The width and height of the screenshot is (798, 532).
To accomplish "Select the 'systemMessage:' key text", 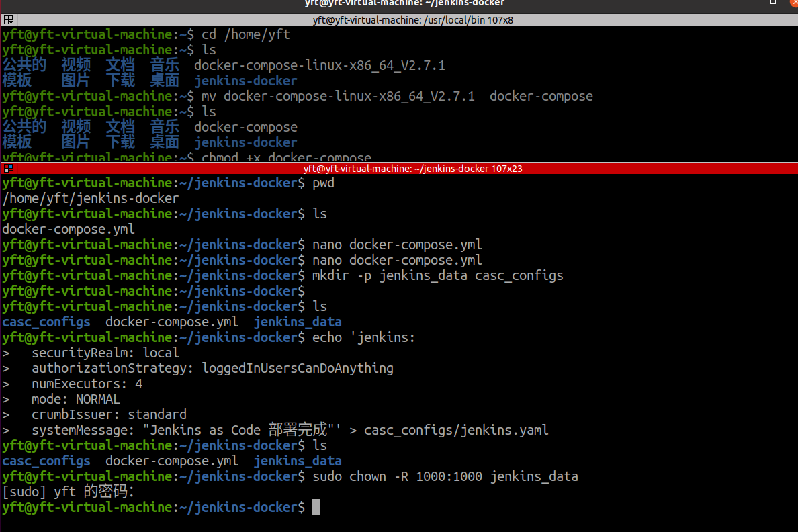I will tap(83, 430).
